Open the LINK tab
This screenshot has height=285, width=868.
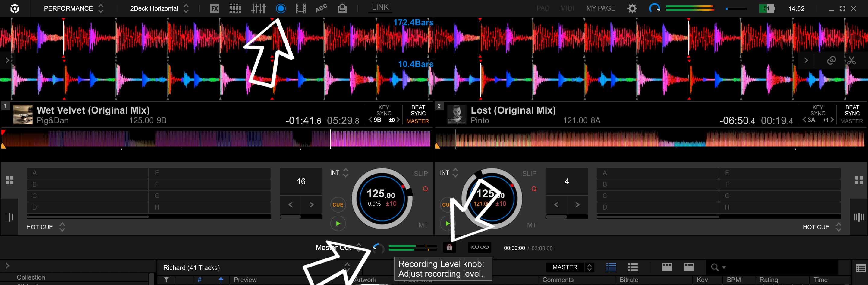tap(380, 8)
